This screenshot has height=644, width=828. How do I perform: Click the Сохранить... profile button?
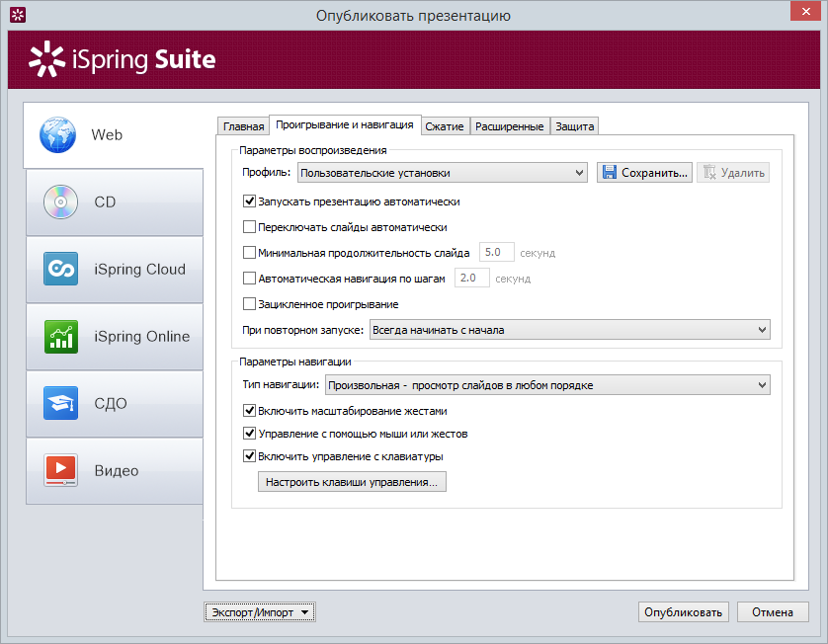point(644,173)
